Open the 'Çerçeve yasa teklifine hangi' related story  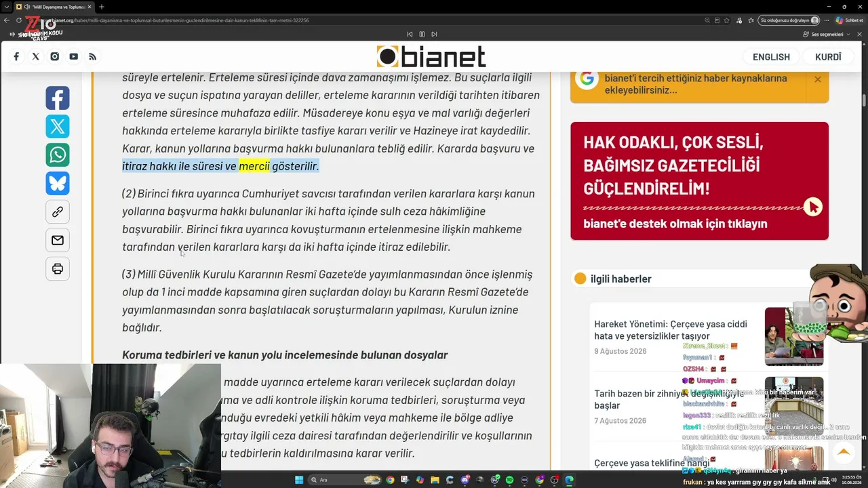(652, 463)
